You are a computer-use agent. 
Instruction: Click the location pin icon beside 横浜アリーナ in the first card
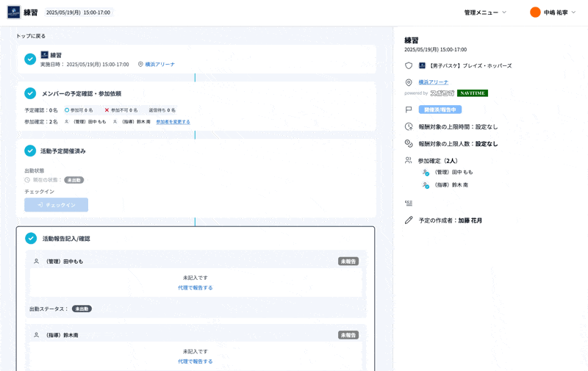click(x=140, y=65)
